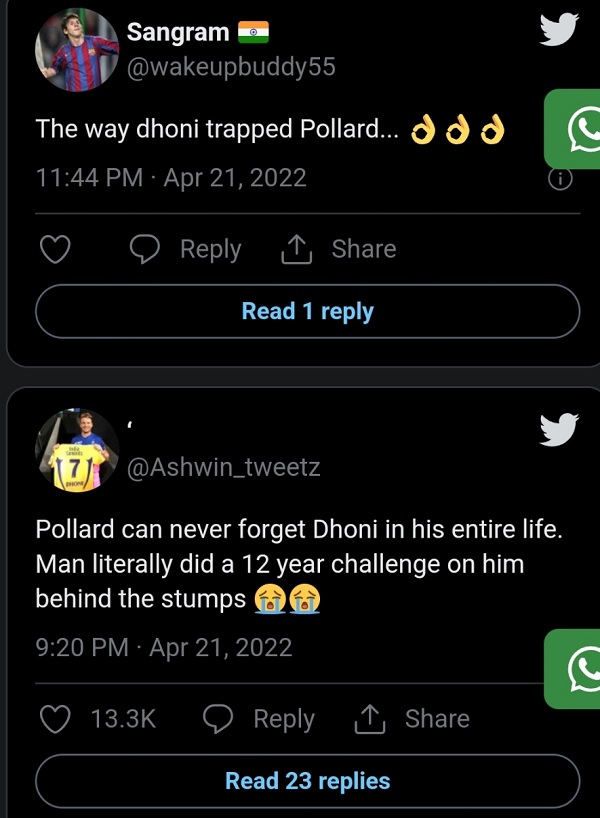
Task: Like Ashwin's tweet with the heart icon
Action: click(55, 718)
